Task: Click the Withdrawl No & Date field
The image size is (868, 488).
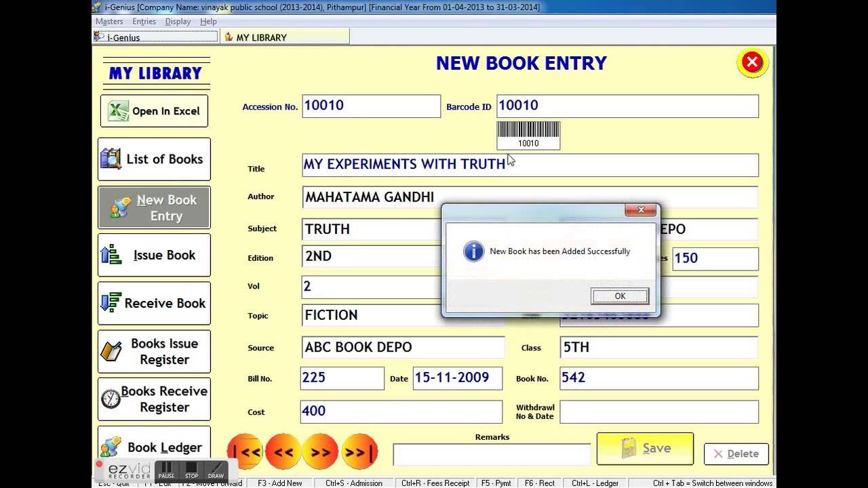Action: click(x=658, y=411)
